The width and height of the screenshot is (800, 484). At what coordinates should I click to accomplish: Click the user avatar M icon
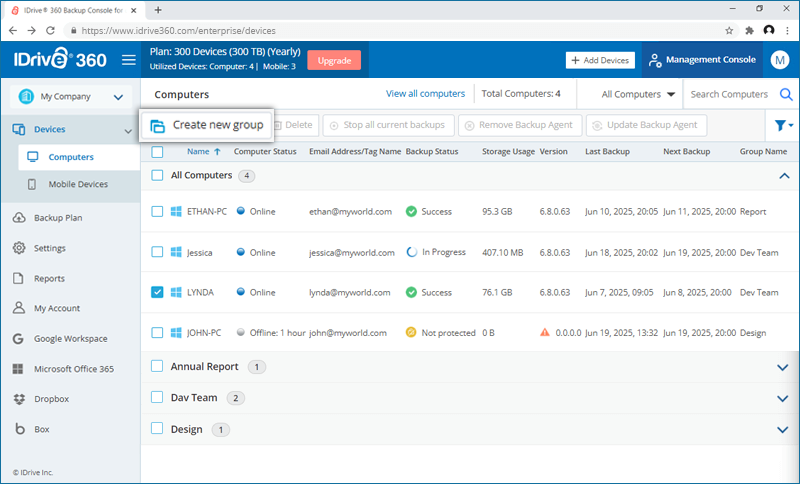780,60
